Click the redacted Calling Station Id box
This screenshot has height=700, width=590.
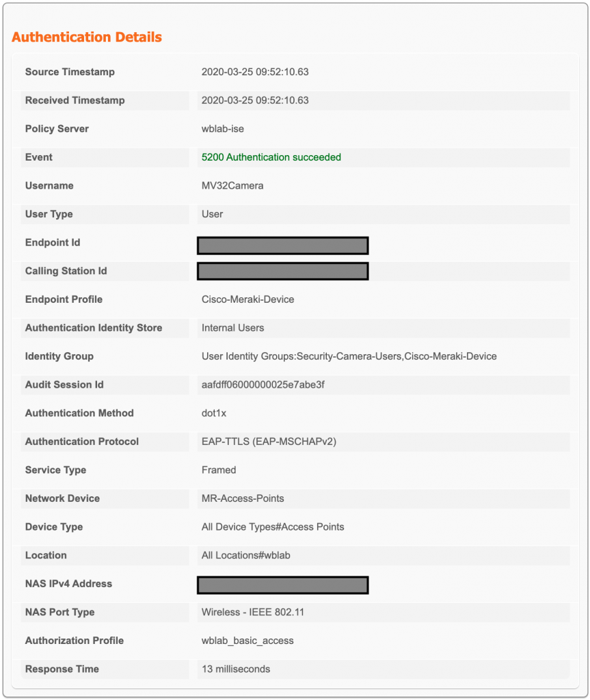(283, 271)
